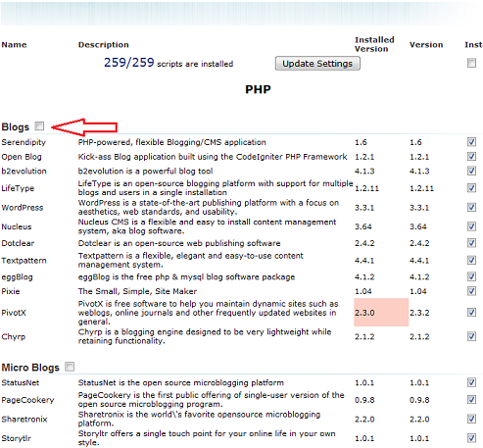Screen dimensions: 483x448
Task: Uncheck the b2evolution install checkbox
Action: [x=471, y=171]
